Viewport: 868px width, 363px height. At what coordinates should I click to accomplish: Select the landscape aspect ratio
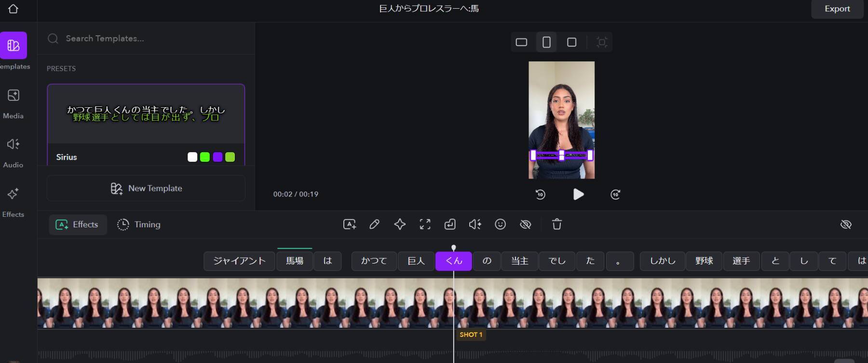[521, 42]
